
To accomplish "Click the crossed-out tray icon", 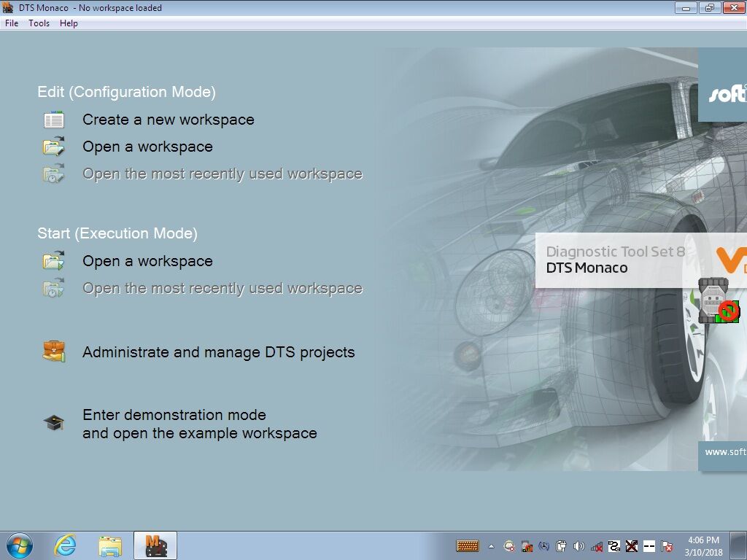I will point(632,546).
